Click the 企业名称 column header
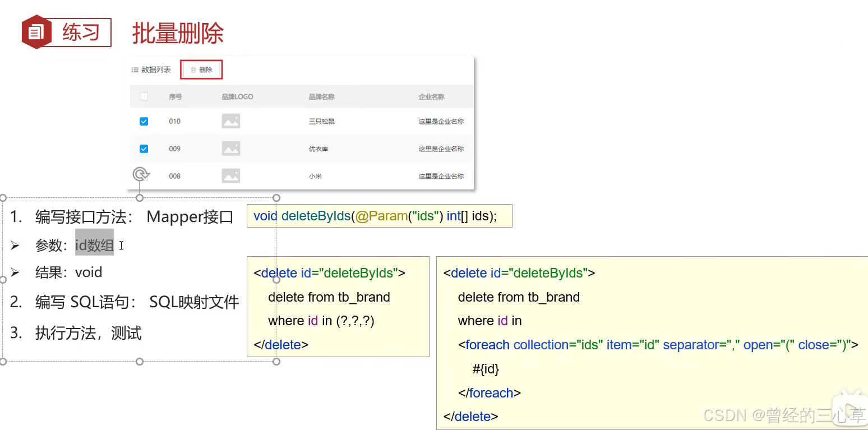The image size is (868, 430). pyautogui.click(x=431, y=97)
